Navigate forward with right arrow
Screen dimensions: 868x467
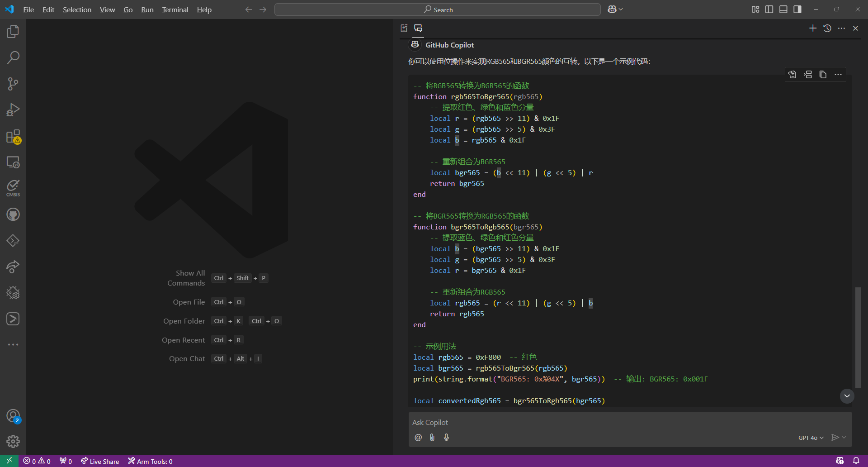[263, 10]
